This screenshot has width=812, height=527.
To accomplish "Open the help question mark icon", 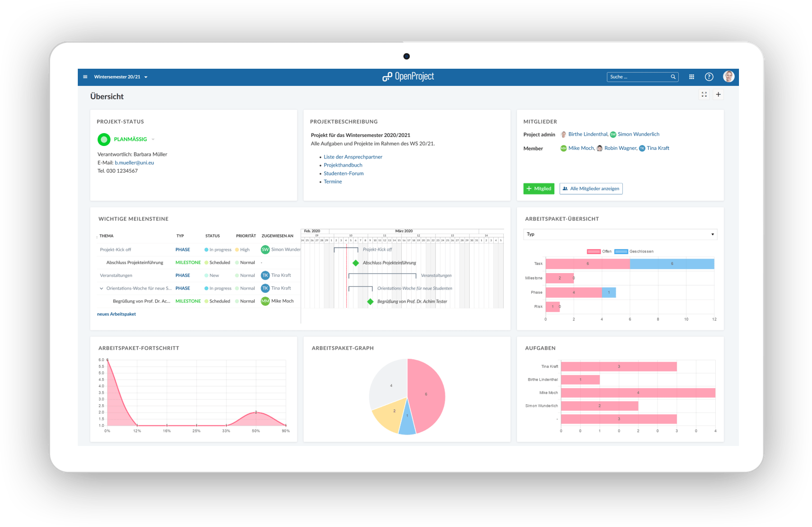I will [x=709, y=77].
